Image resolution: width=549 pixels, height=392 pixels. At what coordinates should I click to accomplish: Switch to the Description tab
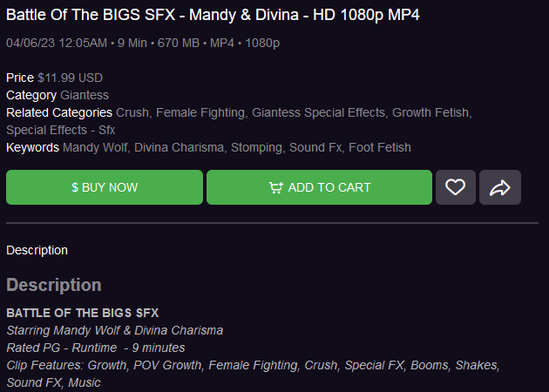(x=37, y=250)
